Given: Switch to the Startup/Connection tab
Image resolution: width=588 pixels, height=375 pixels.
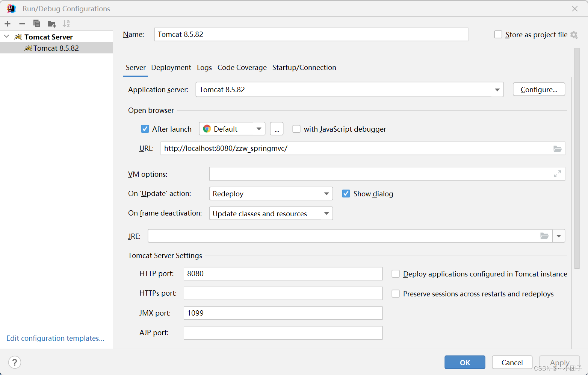Looking at the screenshot, I should (304, 68).
